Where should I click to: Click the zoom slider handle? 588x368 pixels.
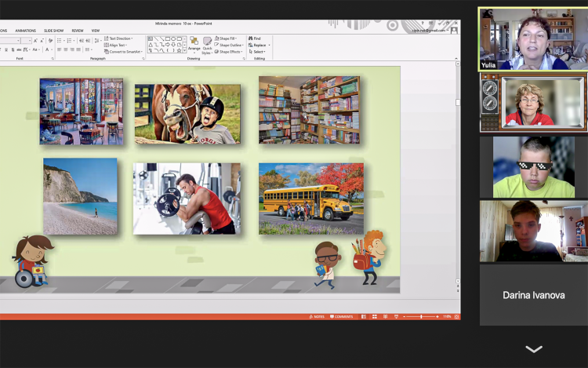click(x=421, y=317)
